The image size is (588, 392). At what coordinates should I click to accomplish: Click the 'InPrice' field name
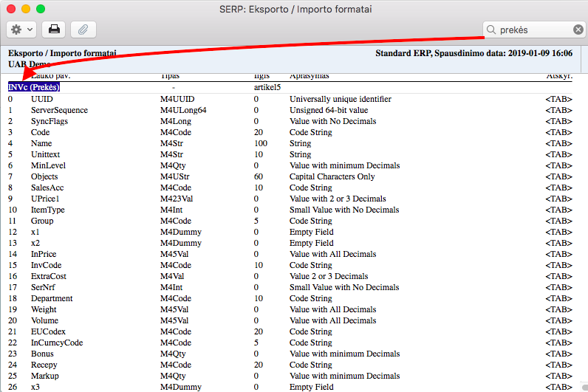point(44,254)
